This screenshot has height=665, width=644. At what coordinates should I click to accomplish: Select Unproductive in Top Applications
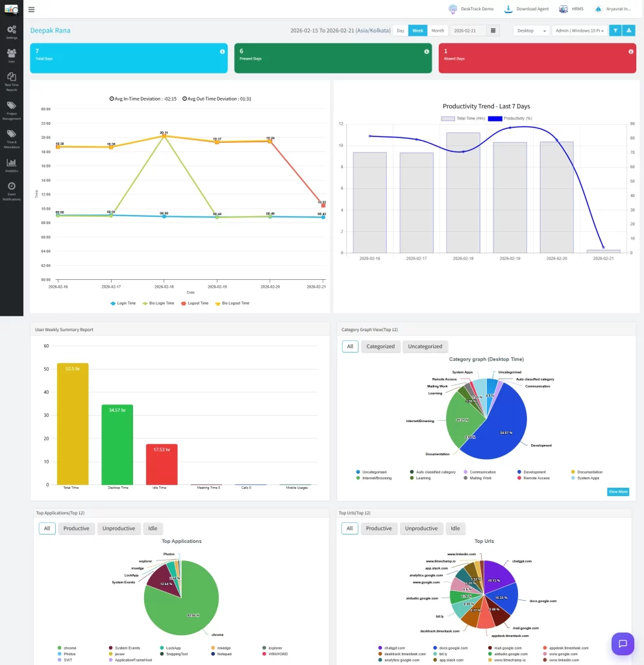(x=119, y=529)
